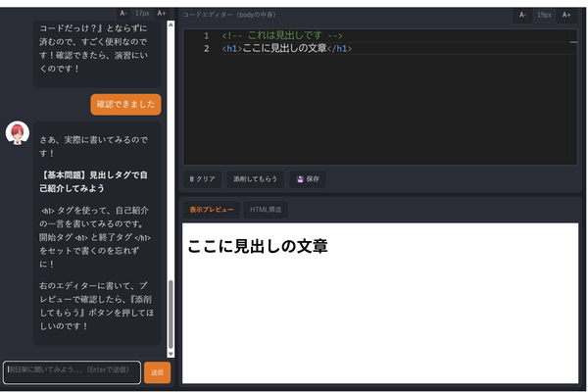Click the さあ、実際に書いてみるのです message text

(x=93, y=146)
